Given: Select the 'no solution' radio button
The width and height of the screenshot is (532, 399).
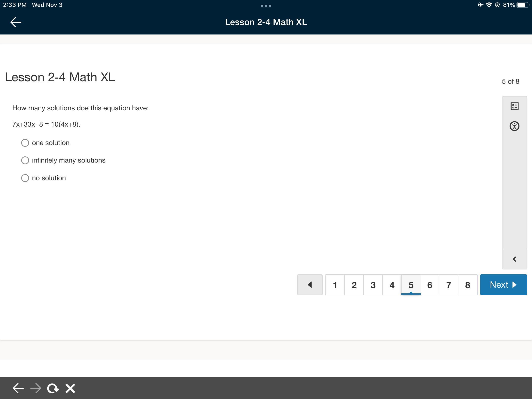Looking at the screenshot, I should 25,178.
